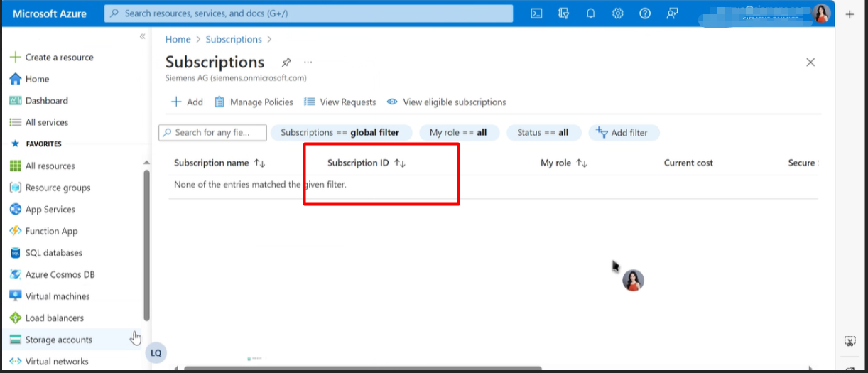This screenshot has height=373, width=868.
Task: Click Add filter button
Action: click(623, 133)
